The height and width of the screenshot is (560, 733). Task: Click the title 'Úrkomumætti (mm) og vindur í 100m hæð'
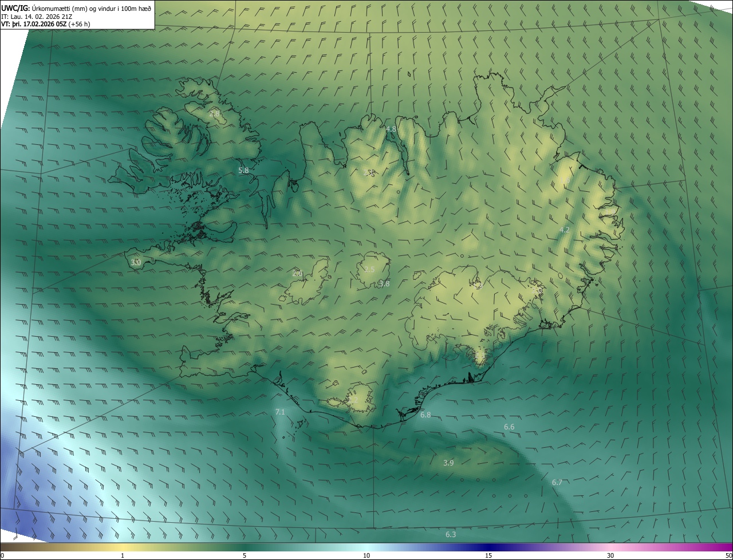click(90, 7)
